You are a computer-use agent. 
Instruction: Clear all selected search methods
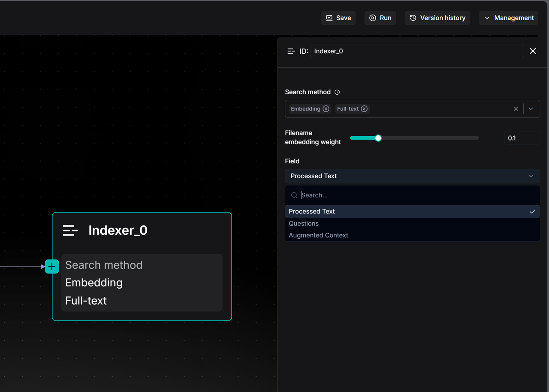(516, 109)
